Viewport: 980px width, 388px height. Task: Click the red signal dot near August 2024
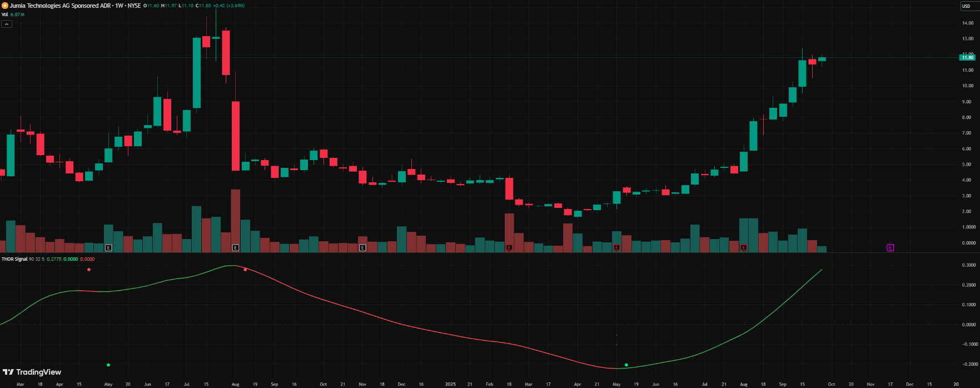point(245,270)
